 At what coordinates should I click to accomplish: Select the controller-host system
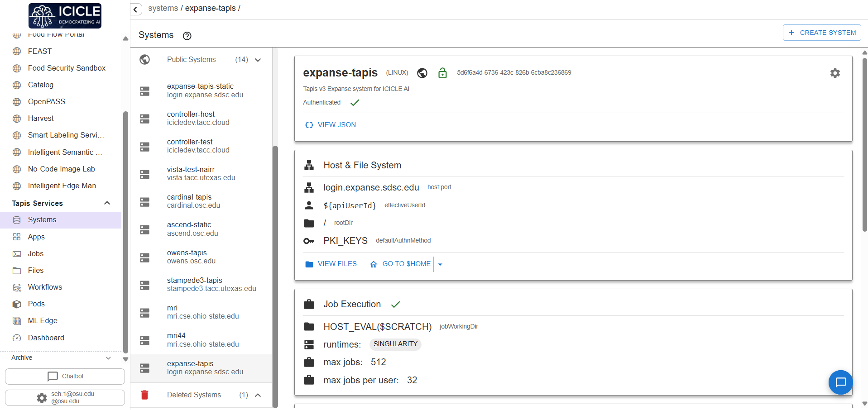point(201,119)
